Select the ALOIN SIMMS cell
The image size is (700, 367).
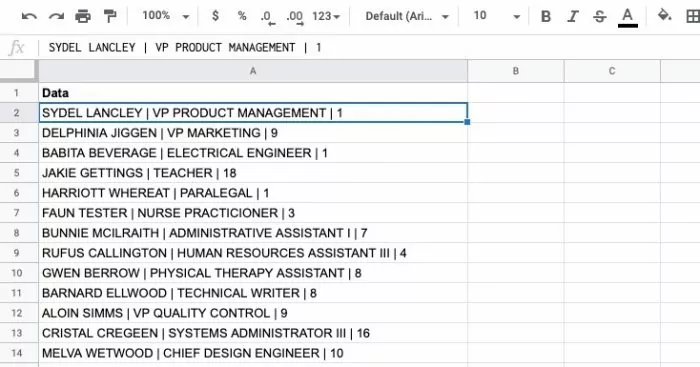click(x=253, y=313)
